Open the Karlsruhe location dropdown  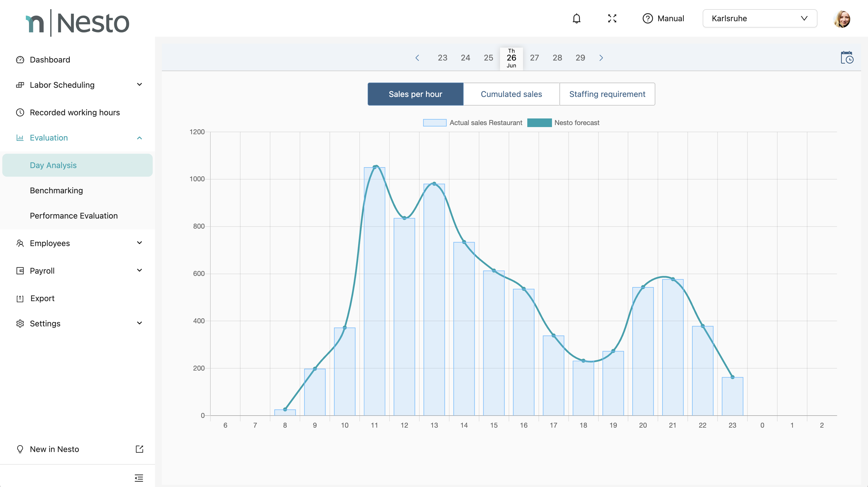coord(759,19)
